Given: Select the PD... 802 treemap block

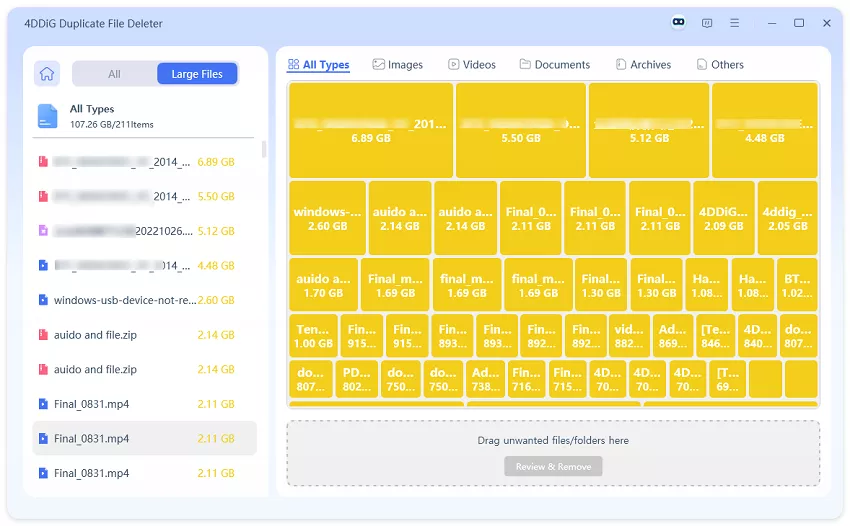Looking at the screenshot, I should click(x=357, y=379).
